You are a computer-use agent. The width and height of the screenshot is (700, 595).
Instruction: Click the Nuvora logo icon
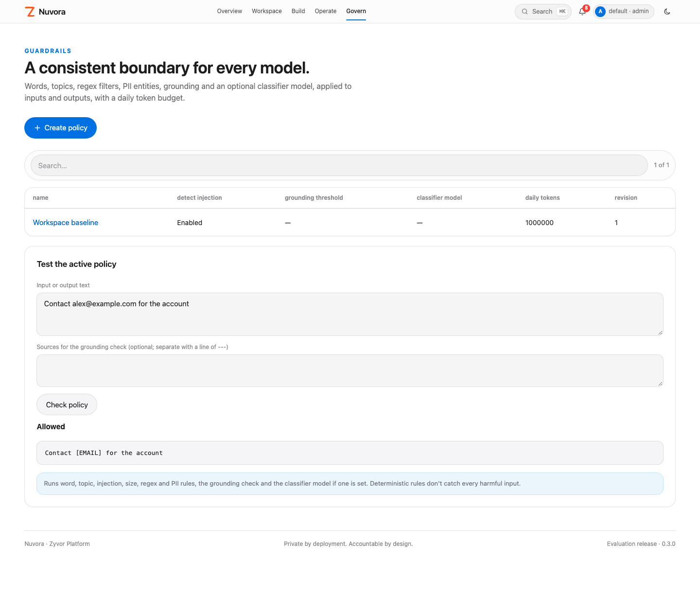click(30, 12)
